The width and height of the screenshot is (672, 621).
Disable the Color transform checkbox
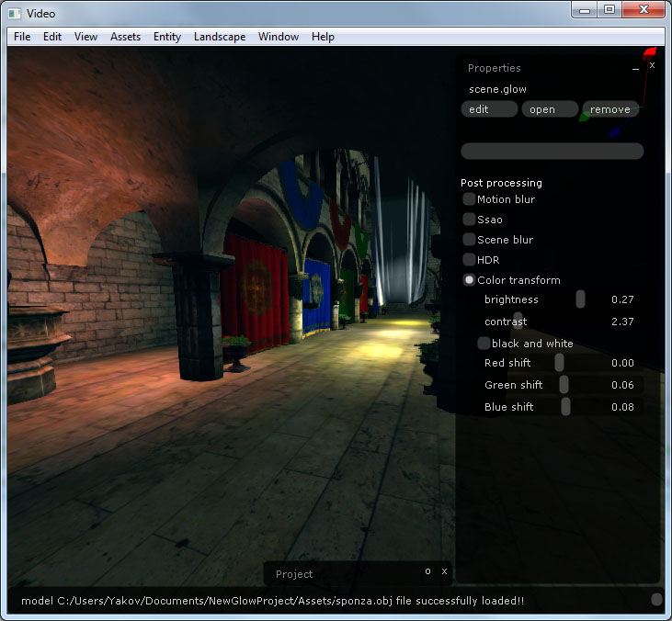(x=469, y=279)
